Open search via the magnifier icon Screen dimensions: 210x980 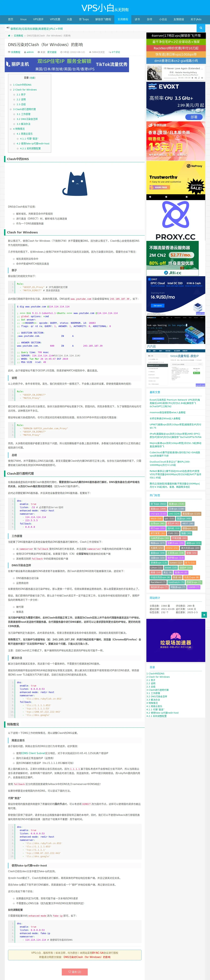[x=201, y=28]
